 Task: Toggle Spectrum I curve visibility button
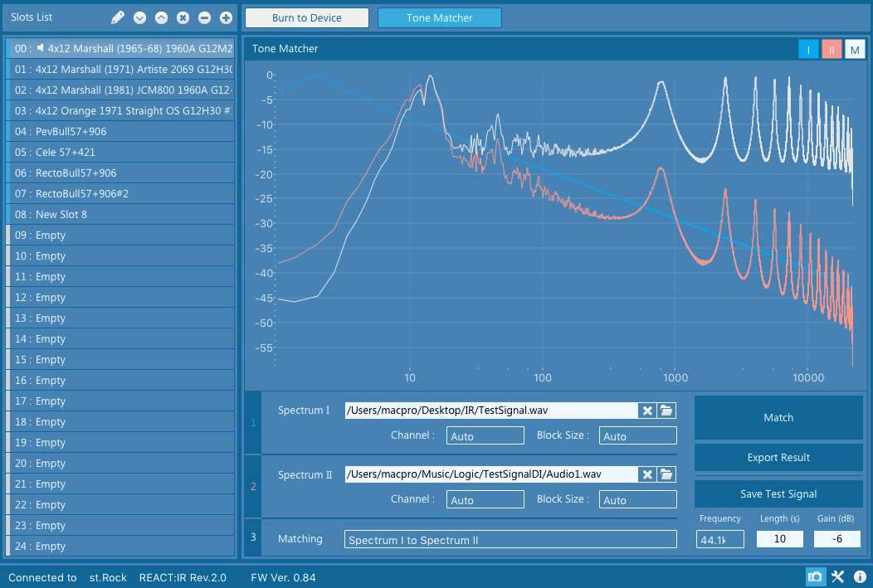(808, 50)
